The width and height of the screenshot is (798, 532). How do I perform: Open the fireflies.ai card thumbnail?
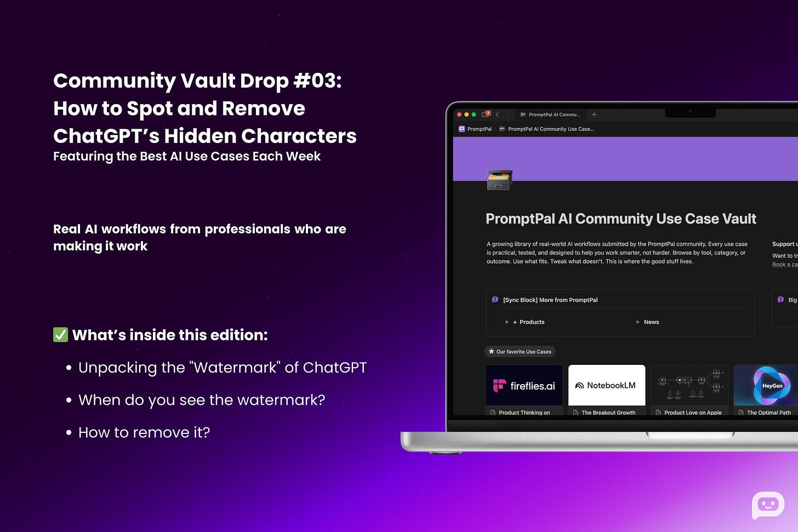pyautogui.click(x=525, y=385)
